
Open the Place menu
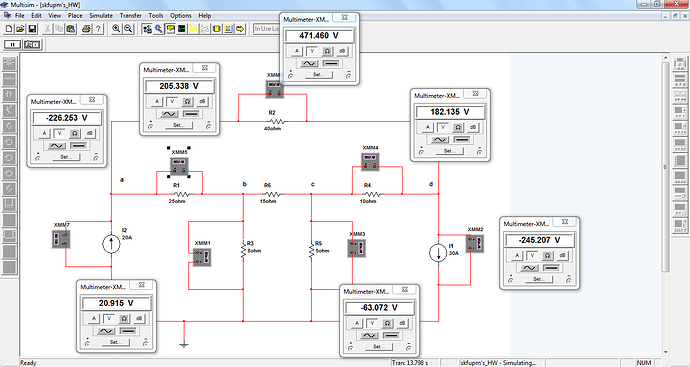tap(75, 15)
